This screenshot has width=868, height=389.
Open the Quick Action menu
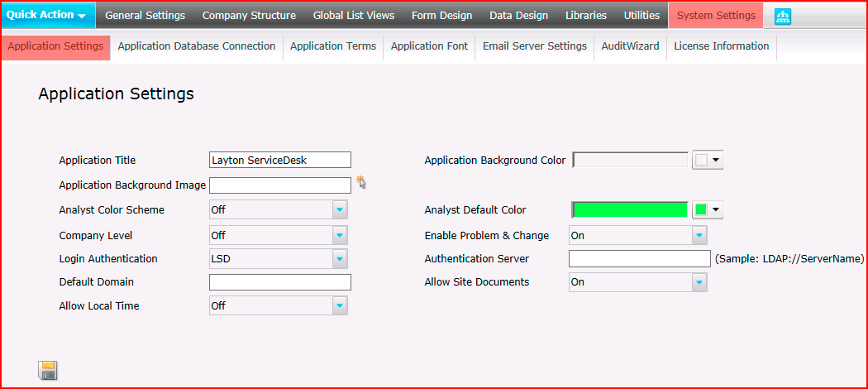pos(48,15)
